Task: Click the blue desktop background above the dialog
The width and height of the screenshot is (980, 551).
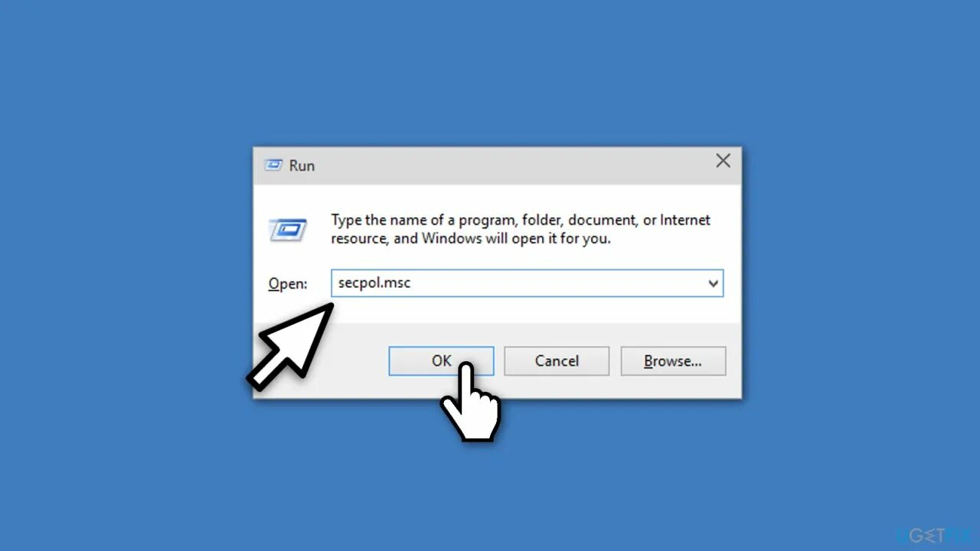Action: (490, 73)
